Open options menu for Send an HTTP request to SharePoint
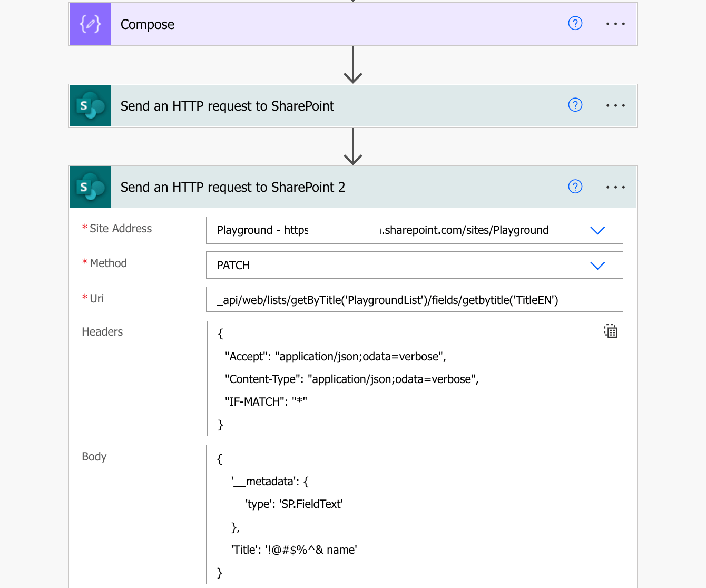 point(615,105)
